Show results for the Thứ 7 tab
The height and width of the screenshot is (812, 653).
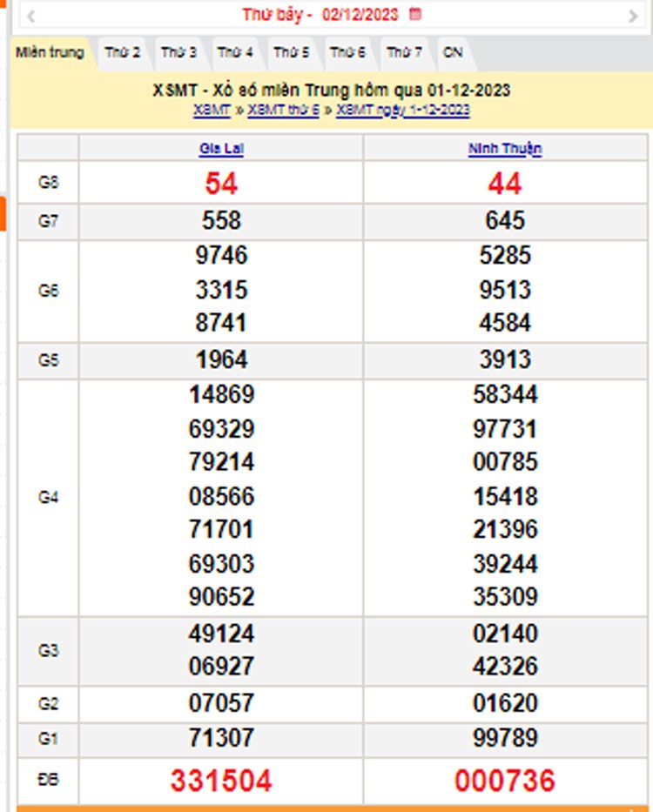point(404,52)
